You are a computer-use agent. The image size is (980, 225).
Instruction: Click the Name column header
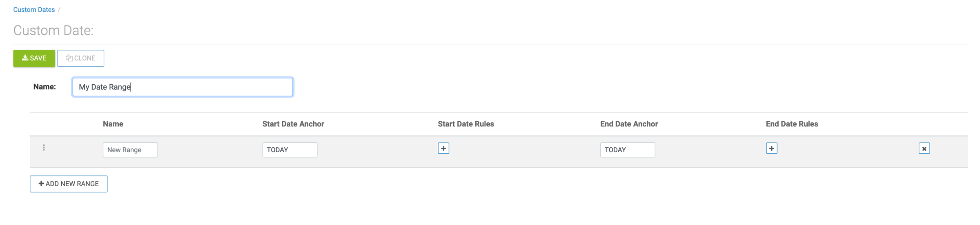[x=113, y=124]
